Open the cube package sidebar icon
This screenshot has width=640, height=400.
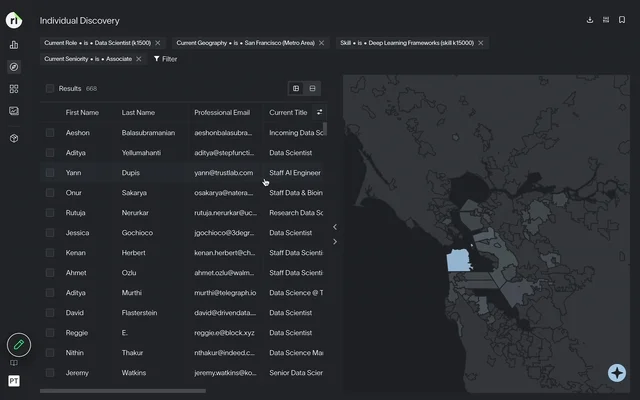pos(14,138)
